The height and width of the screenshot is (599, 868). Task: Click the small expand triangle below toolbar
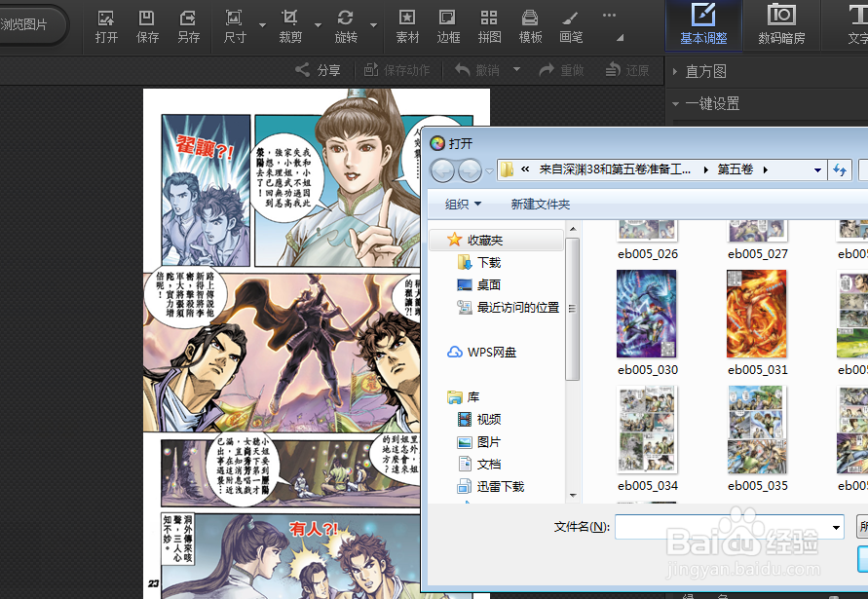pyautogui.click(x=620, y=38)
